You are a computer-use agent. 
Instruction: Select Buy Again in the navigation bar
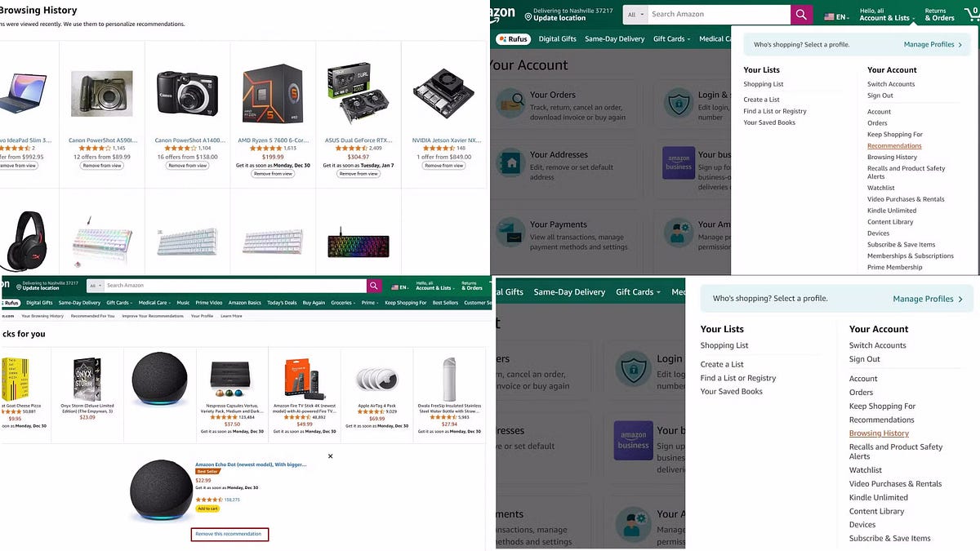314,303
